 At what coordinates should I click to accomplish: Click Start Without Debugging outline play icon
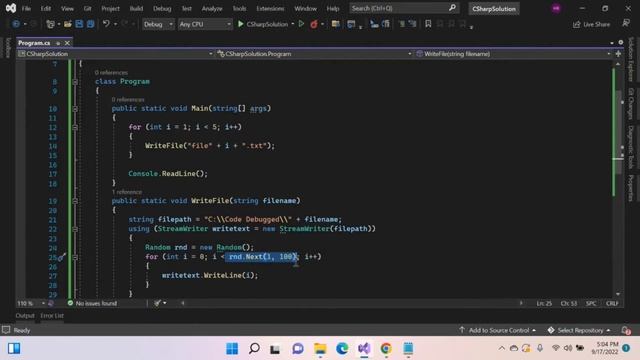click(301, 24)
